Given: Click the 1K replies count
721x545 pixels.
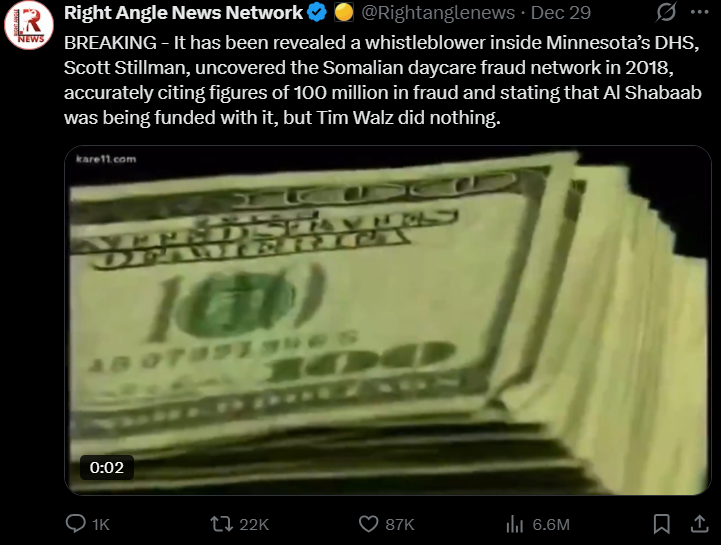Looking at the screenshot, I should click(x=101, y=524).
